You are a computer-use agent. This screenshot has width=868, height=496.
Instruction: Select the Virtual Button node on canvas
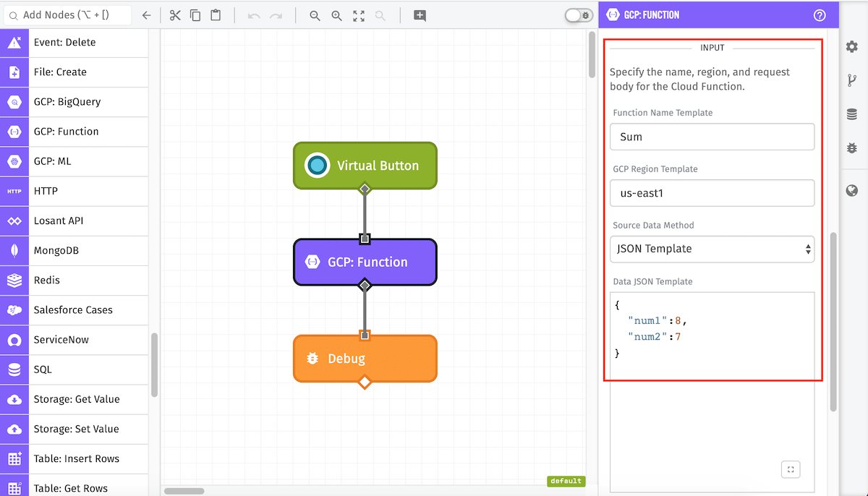point(365,166)
